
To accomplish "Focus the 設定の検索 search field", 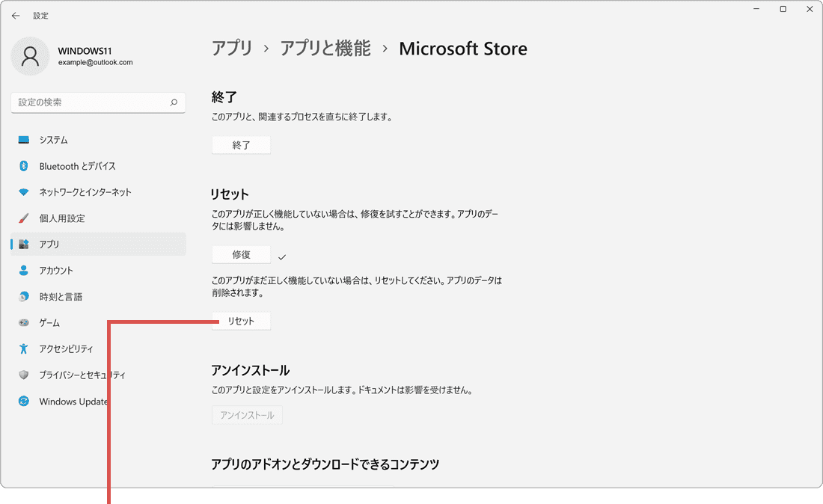I will point(90,102).
